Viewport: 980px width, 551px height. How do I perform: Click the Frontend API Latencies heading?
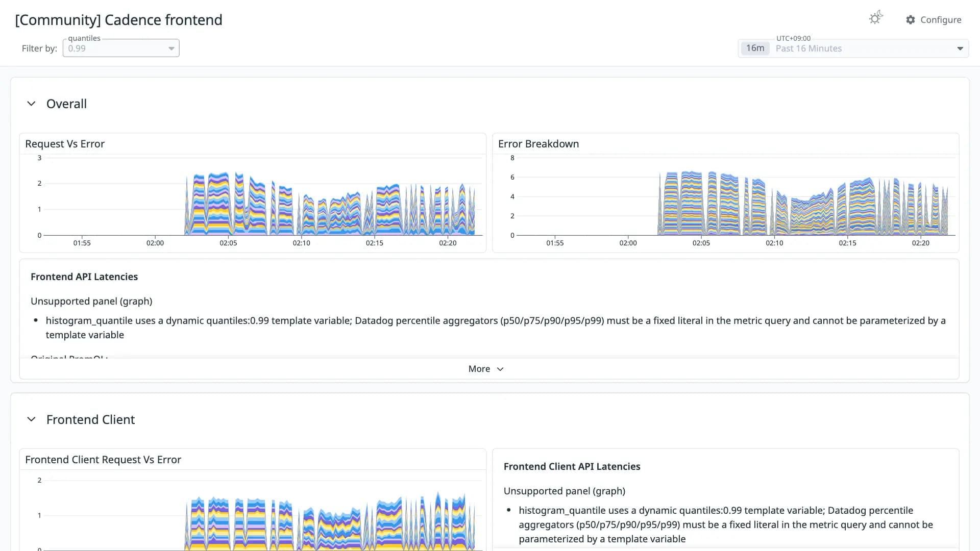tap(84, 277)
